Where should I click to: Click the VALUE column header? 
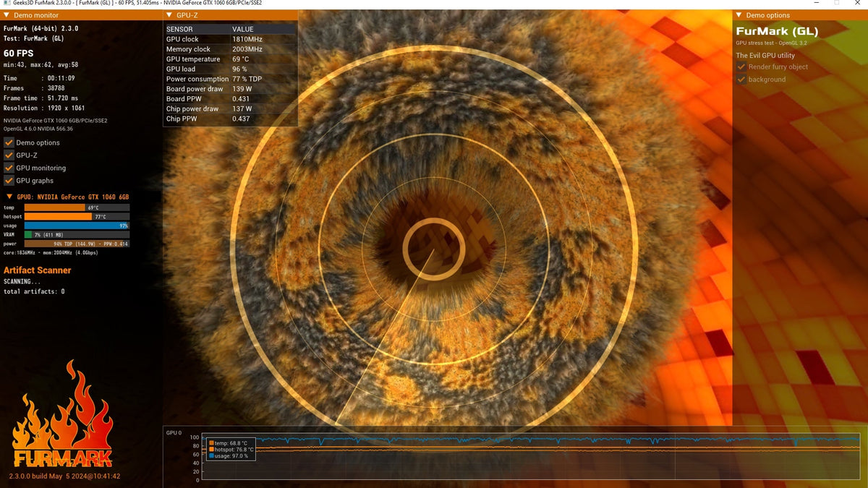click(x=243, y=30)
